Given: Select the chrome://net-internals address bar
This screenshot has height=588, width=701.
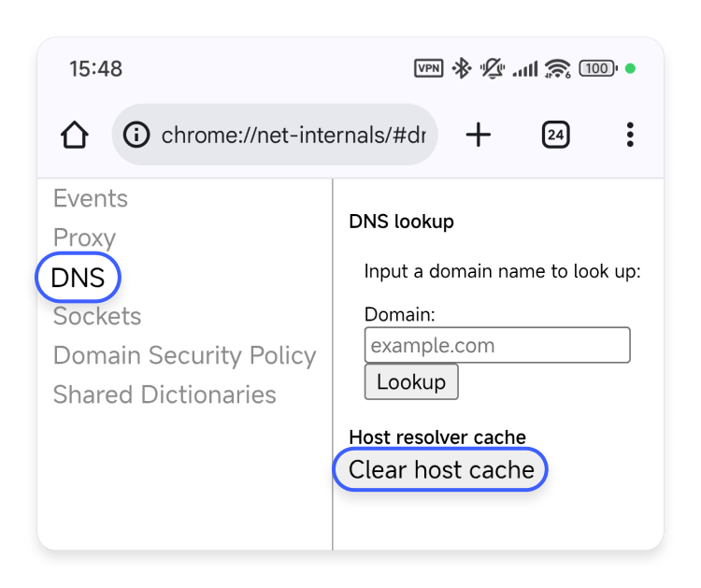Looking at the screenshot, I should pos(290,136).
